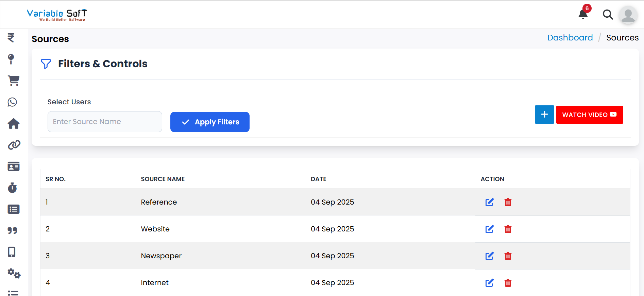Viewport: 644px width, 296px height.
Task: Open the rupee icon in sidebar
Action: pyautogui.click(x=11, y=38)
